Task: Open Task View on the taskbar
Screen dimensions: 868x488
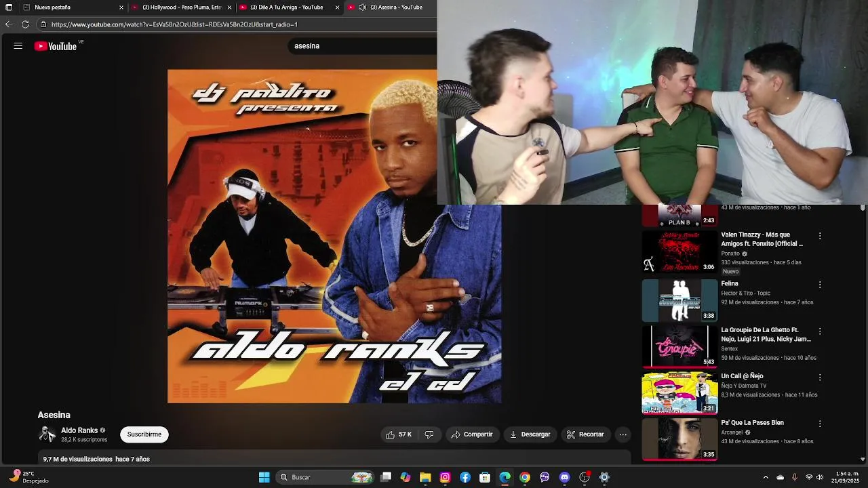Action: click(x=386, y=477)
